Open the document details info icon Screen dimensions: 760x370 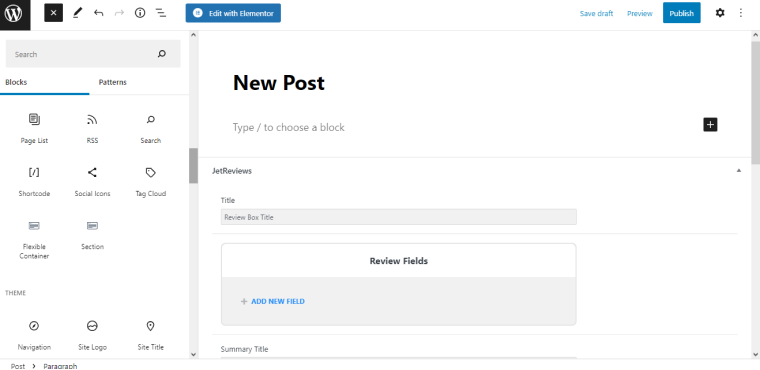click(x=140, y=13)
